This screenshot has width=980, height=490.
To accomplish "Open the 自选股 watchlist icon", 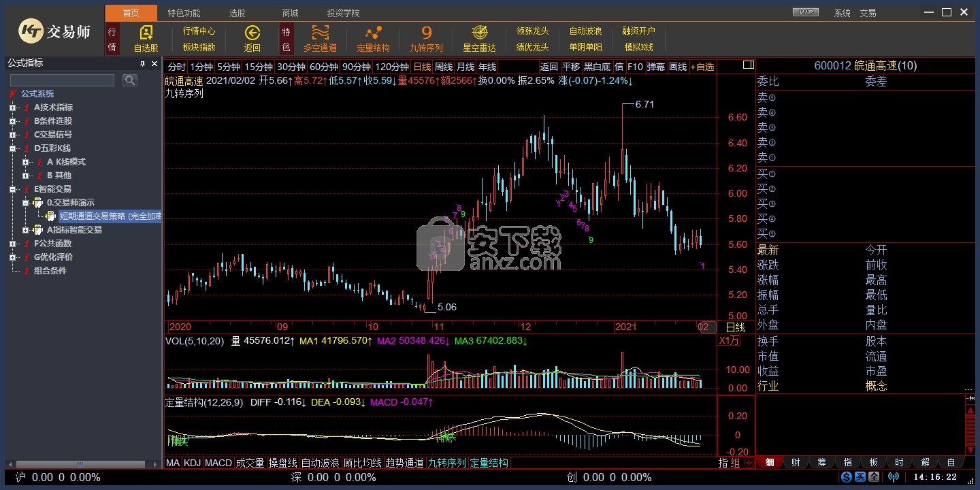I will coord(146,33).
